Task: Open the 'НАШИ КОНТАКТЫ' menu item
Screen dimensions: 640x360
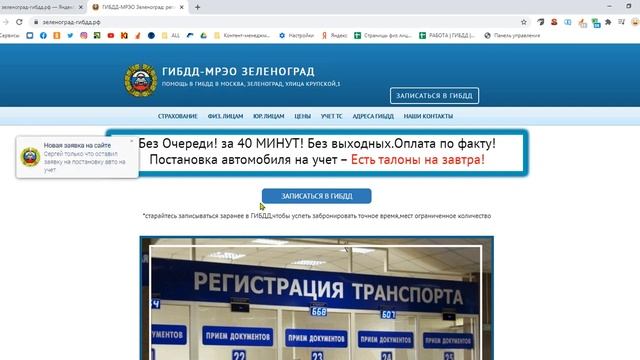Action: click(428, 116)
